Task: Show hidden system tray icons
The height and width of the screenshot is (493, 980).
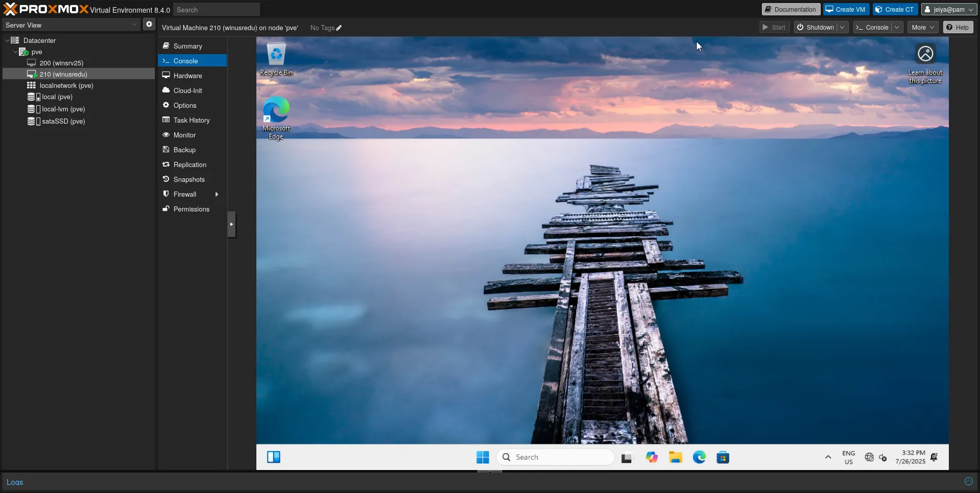Action: pos(828,457)
